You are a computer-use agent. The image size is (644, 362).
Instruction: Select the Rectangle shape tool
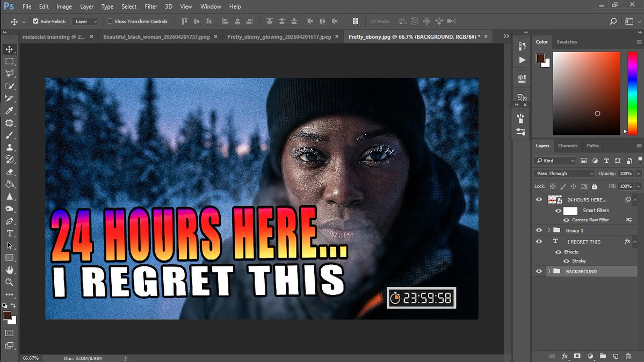[x=10, y=258]
